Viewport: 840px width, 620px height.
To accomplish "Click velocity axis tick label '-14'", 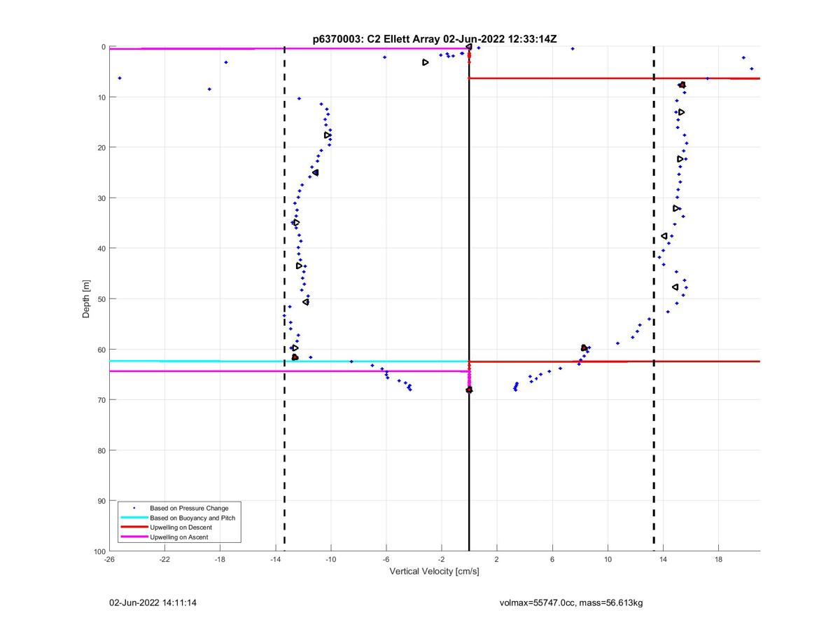I will pyautogui.click(x=275, y=559).
